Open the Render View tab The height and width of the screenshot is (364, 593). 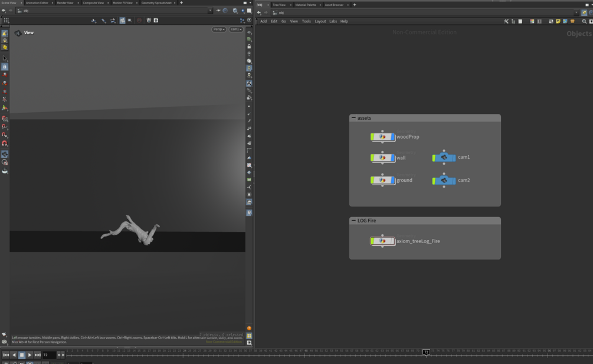[65, 2]
